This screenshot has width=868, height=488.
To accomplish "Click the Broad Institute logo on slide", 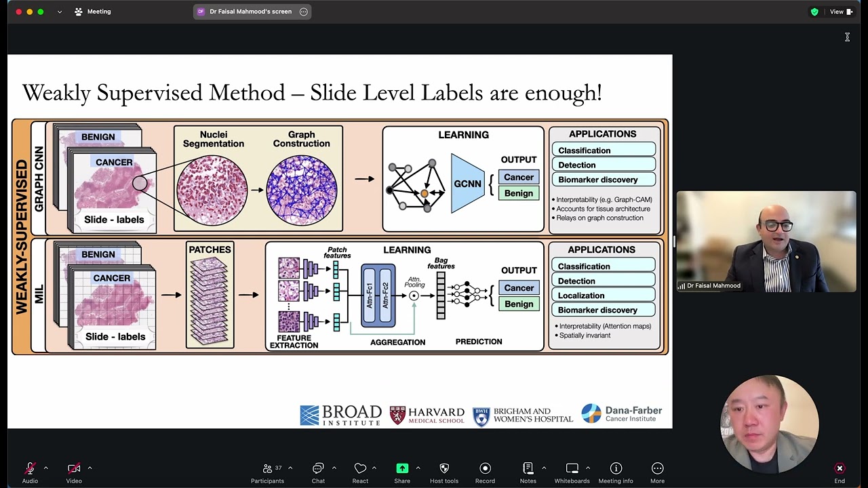I will point(340,415).
